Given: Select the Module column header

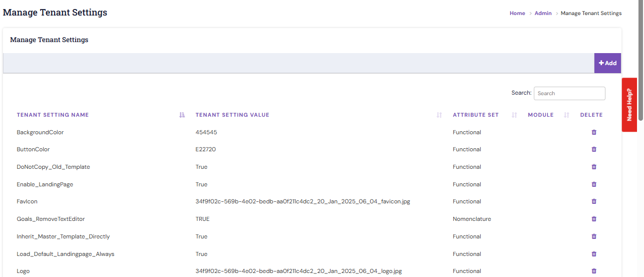Looking at the screenshot, I should (541, 115).
